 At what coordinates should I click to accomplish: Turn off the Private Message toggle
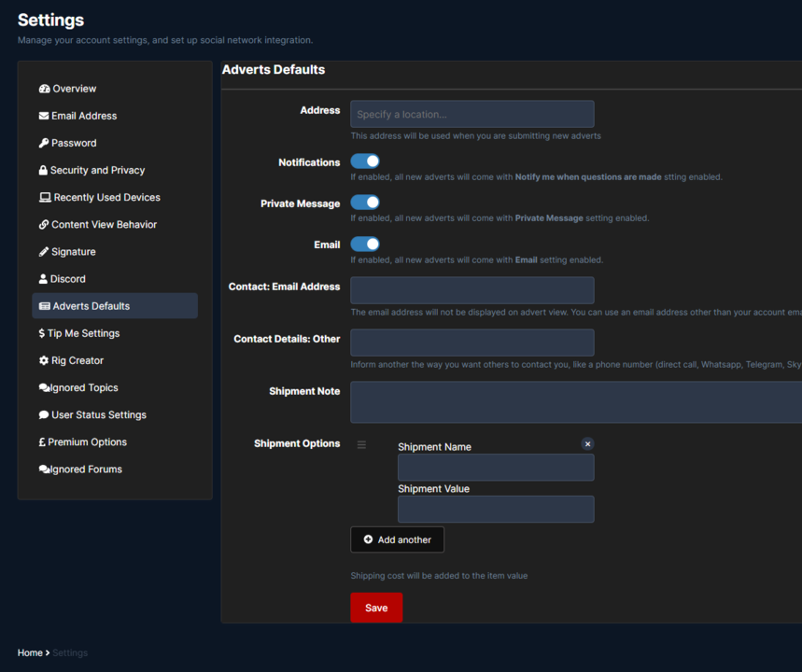click(x=365, y=203)
